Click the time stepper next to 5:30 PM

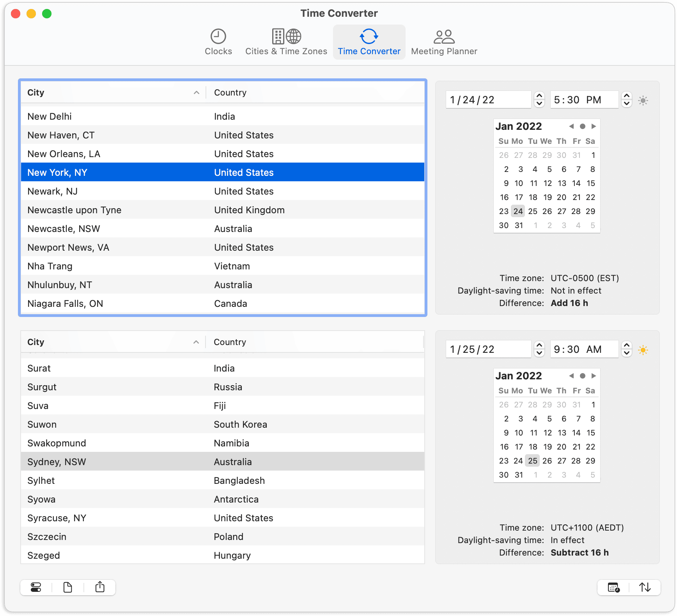coord(627,99)
